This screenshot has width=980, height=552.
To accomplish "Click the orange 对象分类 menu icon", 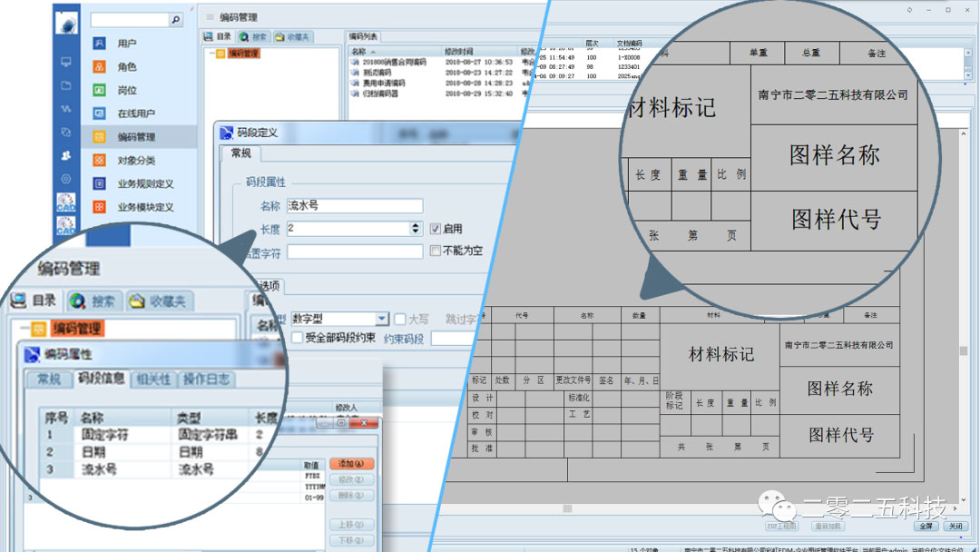I will click(100, 160).
